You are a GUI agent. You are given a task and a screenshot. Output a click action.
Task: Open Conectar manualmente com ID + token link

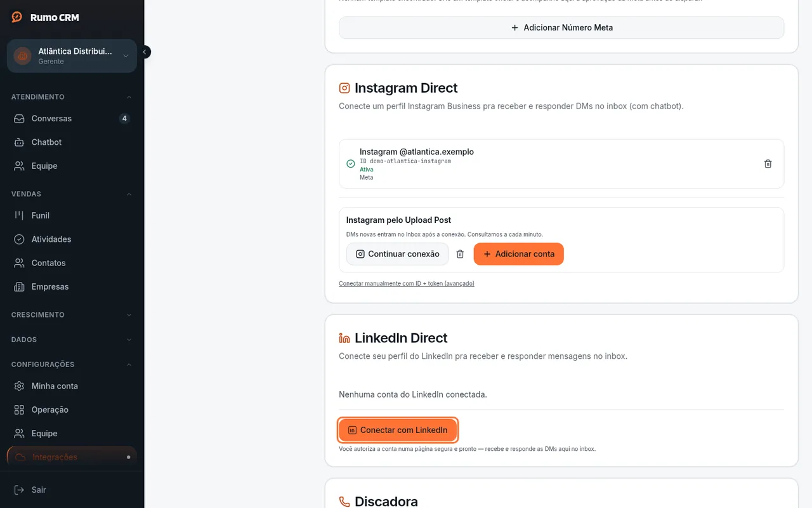[x=407, y=284]
